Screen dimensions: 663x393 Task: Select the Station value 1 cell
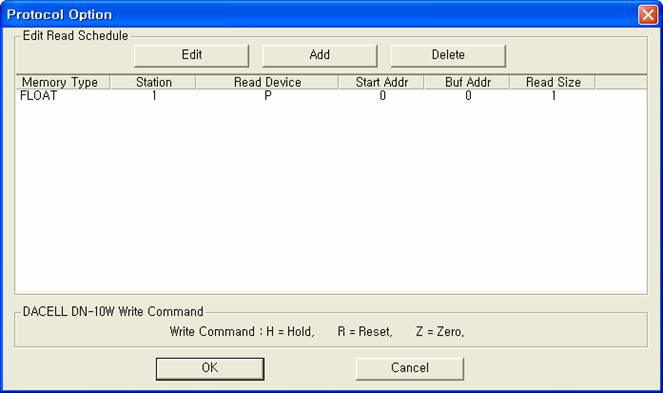154,96
